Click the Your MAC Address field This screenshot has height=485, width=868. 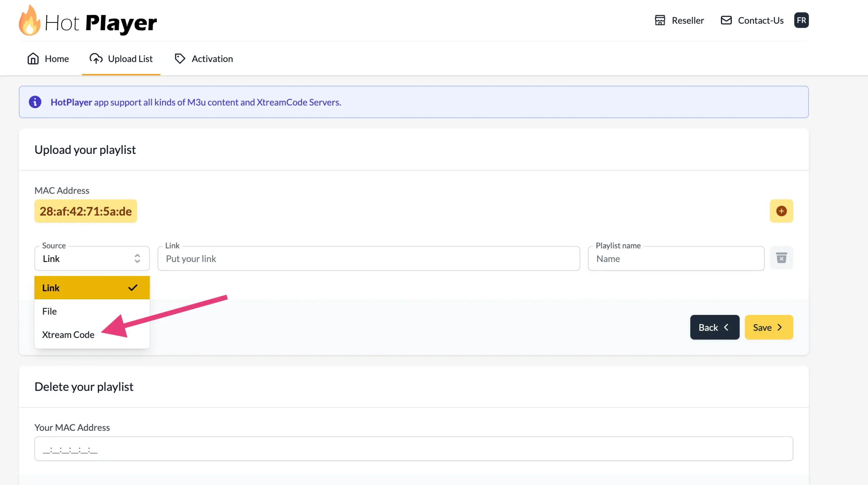[x=413, y=449]
